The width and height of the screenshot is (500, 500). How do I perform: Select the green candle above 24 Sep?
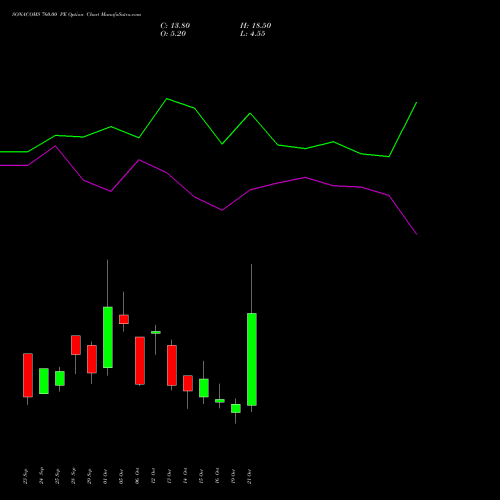point(44,381)
